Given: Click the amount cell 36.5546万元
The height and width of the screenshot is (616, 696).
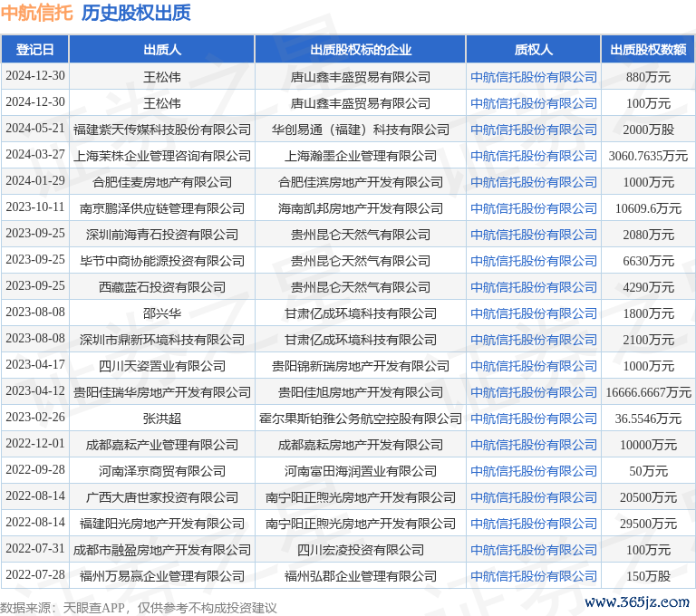Looking at the screenshot, I should click(x=648, y=418).
